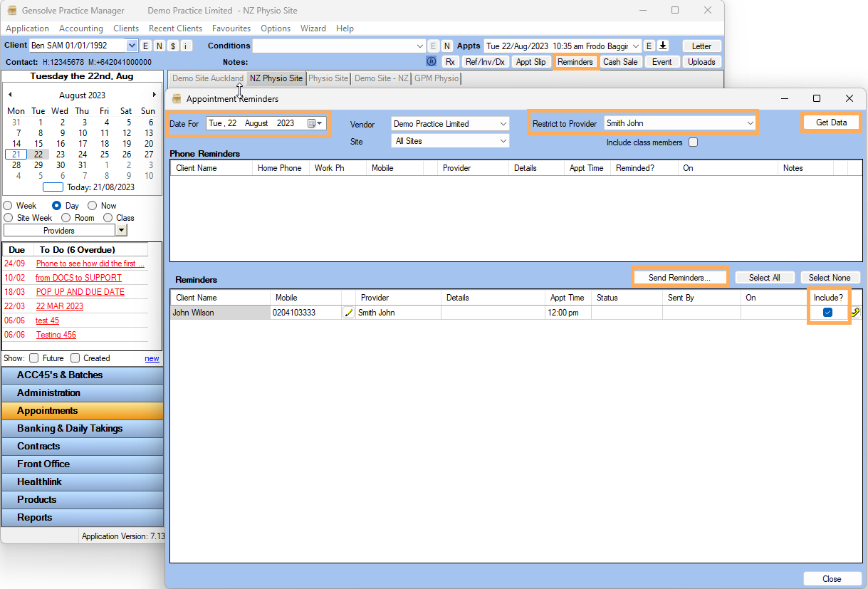This screenshot has height=589, width=868.
Task: Open the Date For calendar picker icon
Action: [x=315, y=123]
